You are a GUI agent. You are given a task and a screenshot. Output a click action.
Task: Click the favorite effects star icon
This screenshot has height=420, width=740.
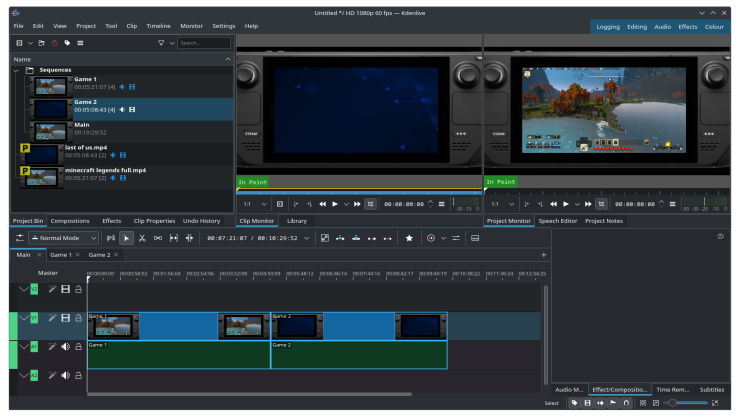coord(409,238)
